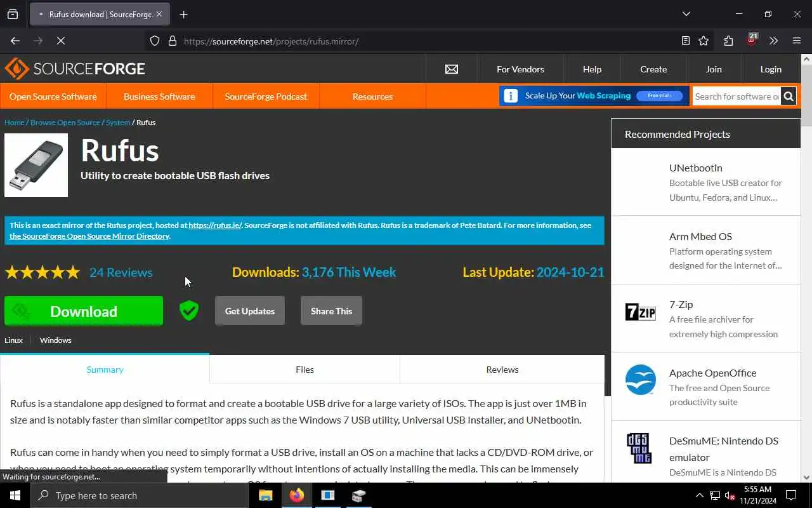Open the toolbar overflow chevron
Screen dimensions: 812x508
point(773,41)
